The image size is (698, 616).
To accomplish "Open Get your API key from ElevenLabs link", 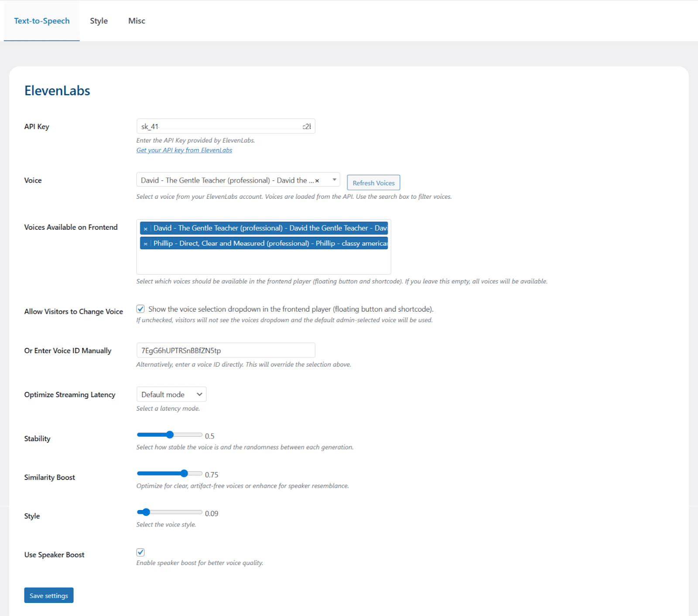I will pos(184,150).
